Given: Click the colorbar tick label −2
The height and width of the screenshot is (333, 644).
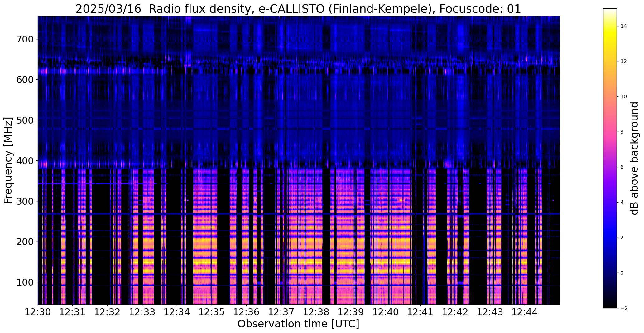Looking at the screenshot, I should 623,308.
